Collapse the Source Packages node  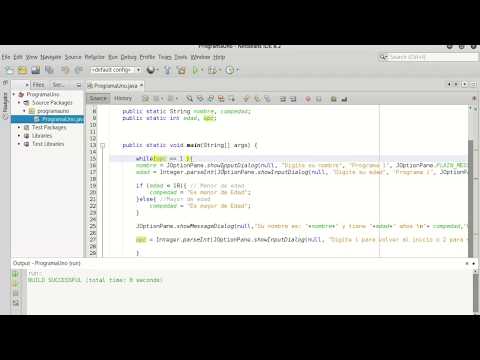pos(19,103)
